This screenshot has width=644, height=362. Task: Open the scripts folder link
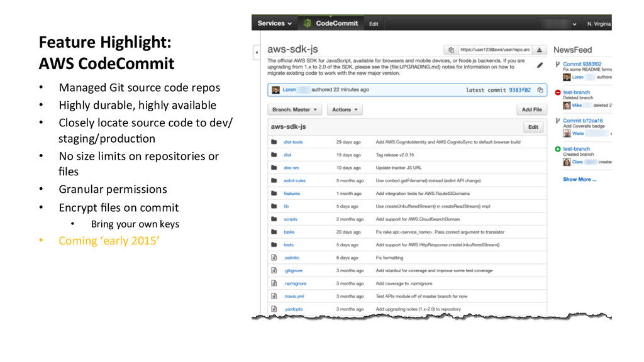(290, 219)
